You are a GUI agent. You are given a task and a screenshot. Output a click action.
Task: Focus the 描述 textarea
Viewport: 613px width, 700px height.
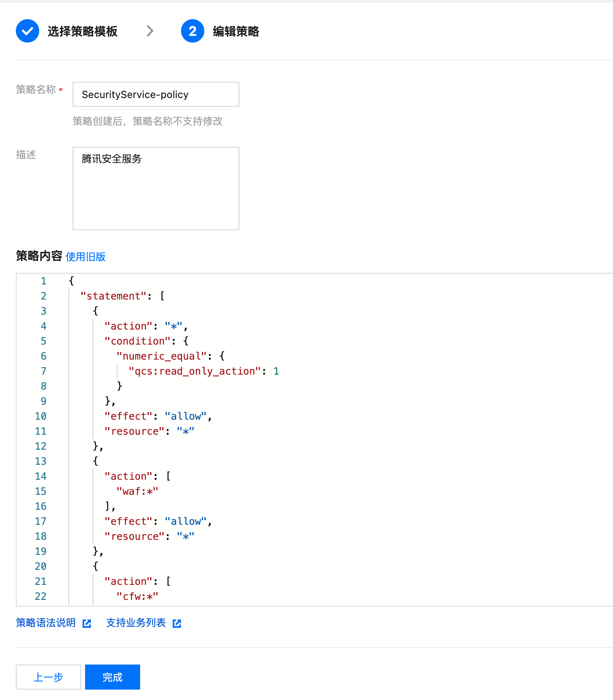pos(156,189)
